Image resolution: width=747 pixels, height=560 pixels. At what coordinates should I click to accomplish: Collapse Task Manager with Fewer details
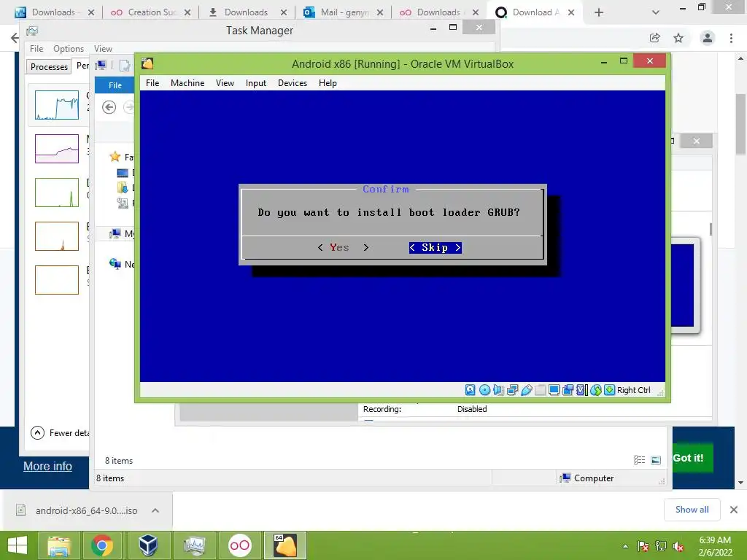coord(60,432)
